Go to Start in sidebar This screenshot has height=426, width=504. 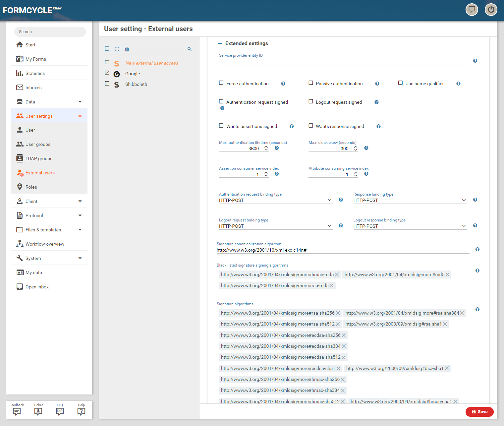click(x=49, y=45)
